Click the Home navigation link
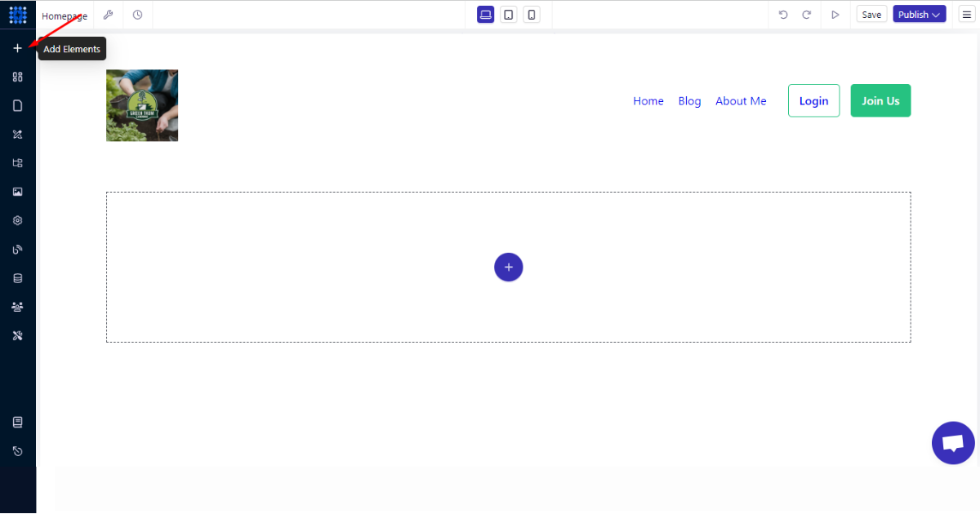This screenshot has height=514, width=980. pos(648,101)
